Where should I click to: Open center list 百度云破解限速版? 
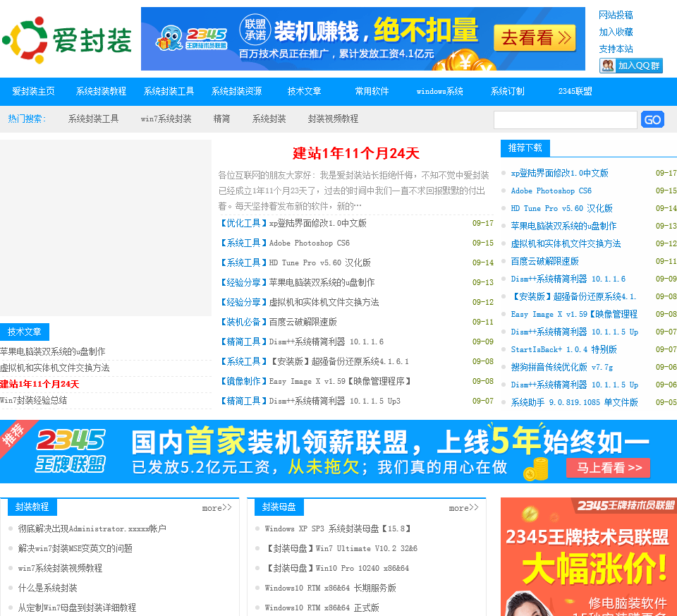coord(303,322)
